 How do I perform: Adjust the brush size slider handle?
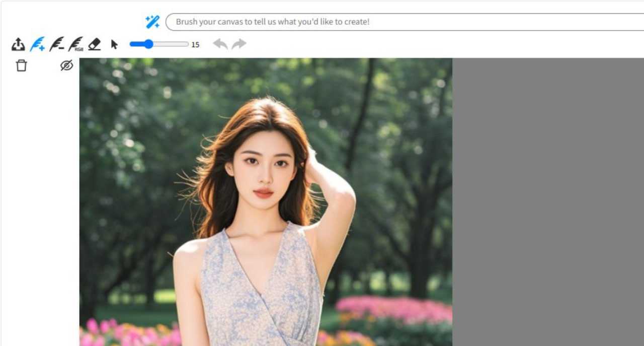click(x=148, y=44)
